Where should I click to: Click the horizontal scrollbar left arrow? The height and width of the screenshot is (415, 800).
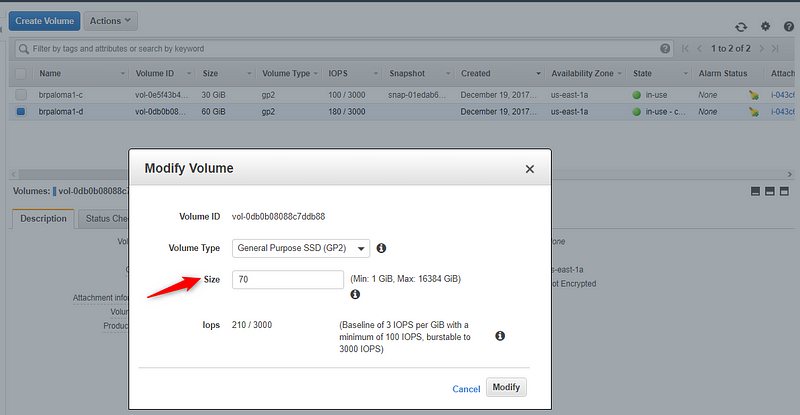tap(14, 174)
